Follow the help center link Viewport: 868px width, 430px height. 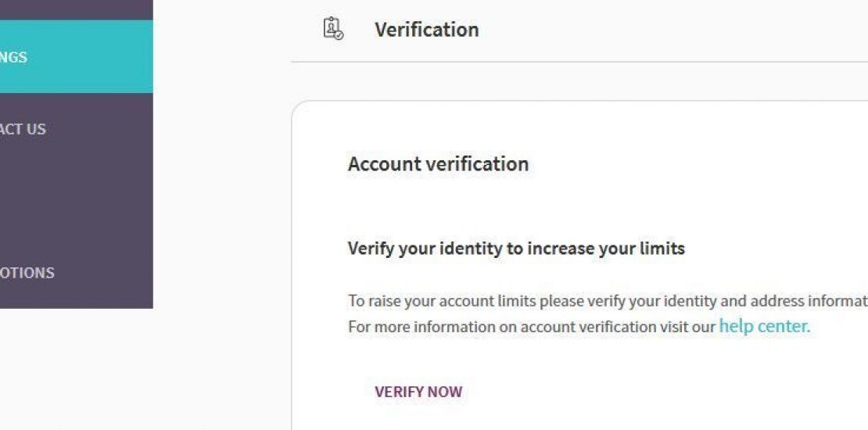(764, 326)
